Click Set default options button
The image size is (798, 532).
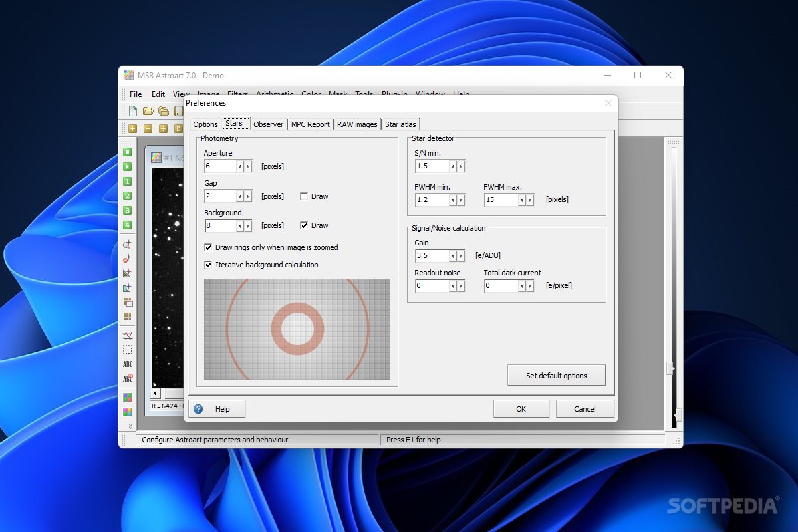click(x=557, y=375)
